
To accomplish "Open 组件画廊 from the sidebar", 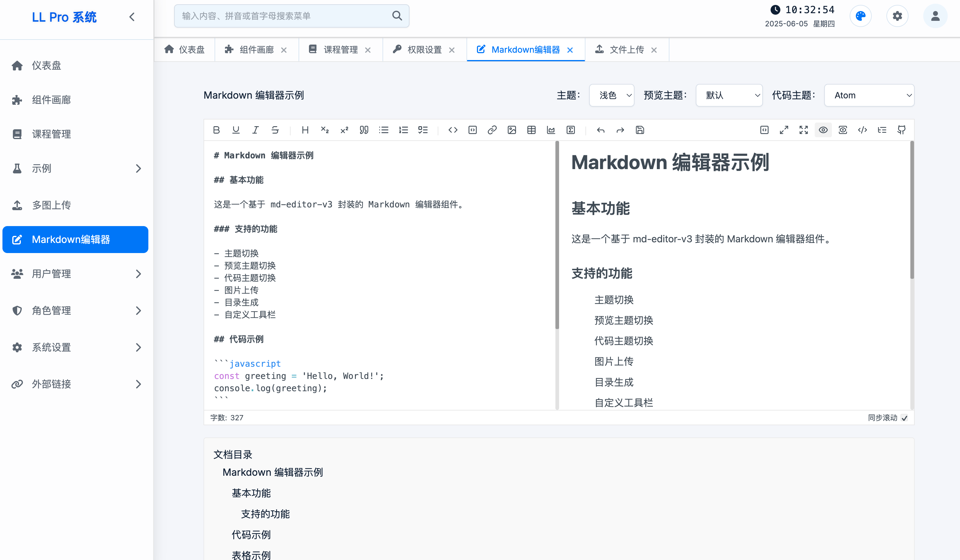I will pos(75,100).
